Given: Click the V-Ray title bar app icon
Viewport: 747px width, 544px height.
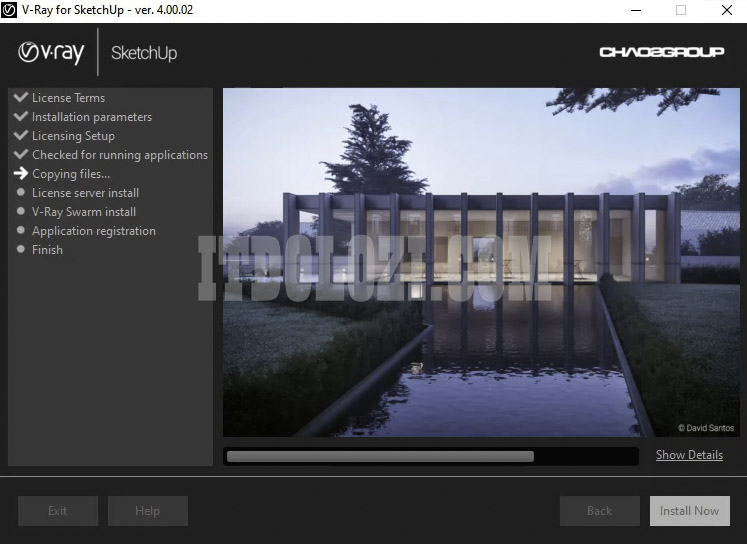Looking at the screenshot, I should pos(11,10).
